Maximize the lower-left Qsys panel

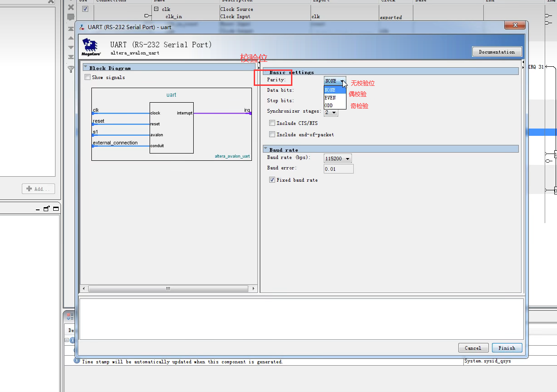(56, 208)
